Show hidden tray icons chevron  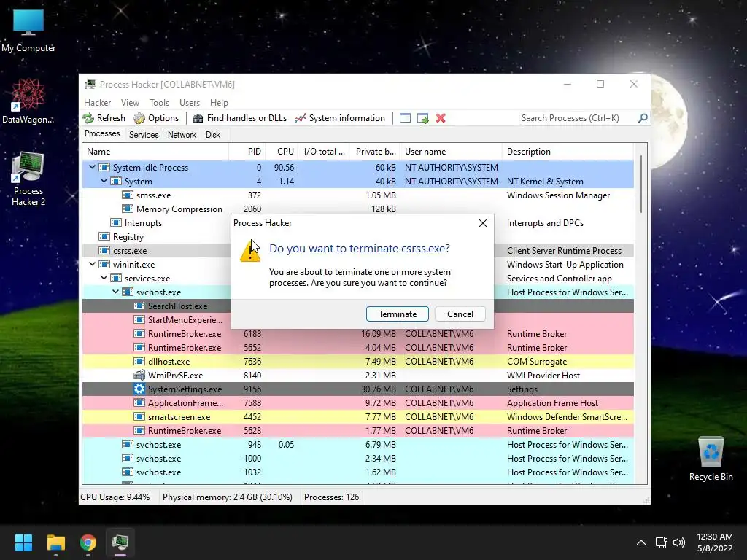point(641,542)
